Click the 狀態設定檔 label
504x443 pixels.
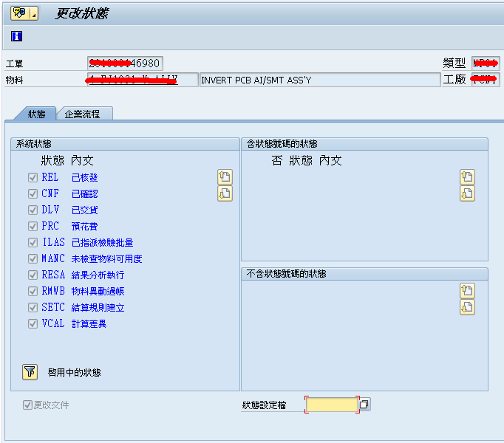[265, 405]
